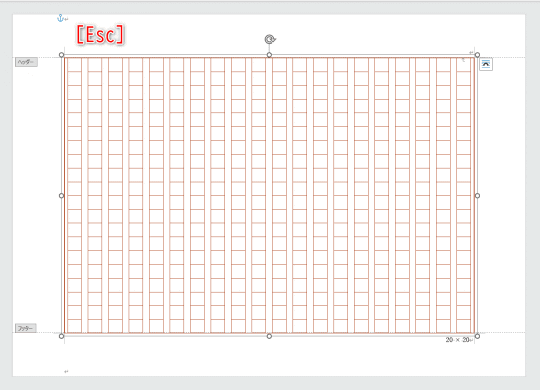Click the bottom-center sizing handle

[x=269, y=336]
